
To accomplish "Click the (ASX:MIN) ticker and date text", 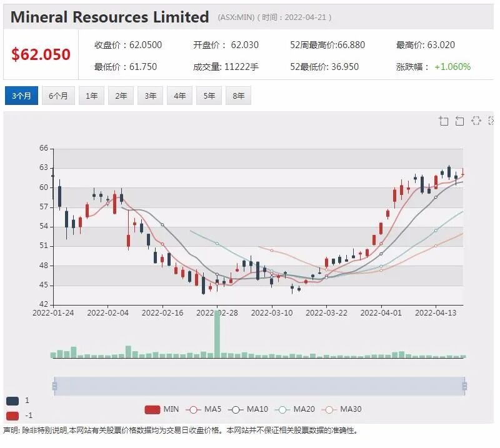I will tap(274, 17).
